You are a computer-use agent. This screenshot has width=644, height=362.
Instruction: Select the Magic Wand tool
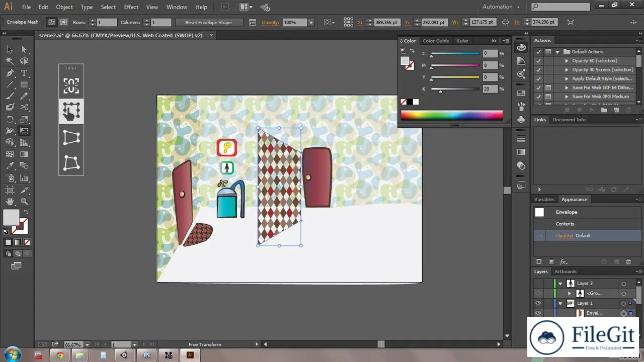(10, 61)
